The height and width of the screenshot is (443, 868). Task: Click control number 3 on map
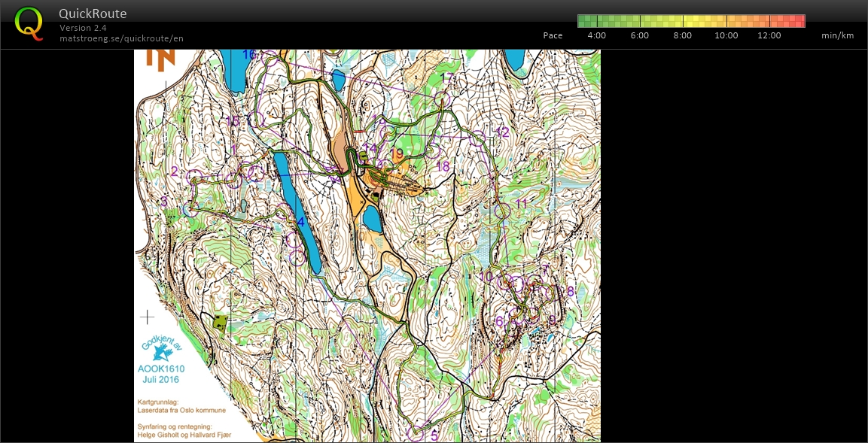click(x=163, y=202)
